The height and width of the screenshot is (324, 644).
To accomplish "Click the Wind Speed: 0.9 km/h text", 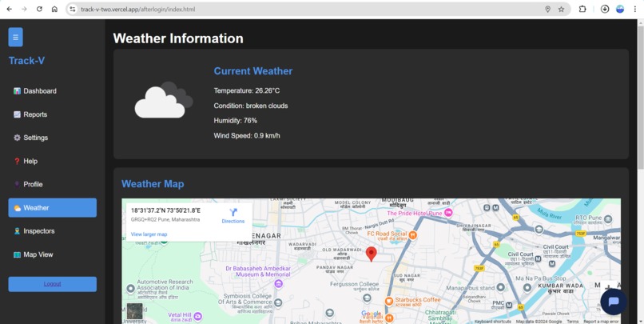I will pos(247,136).
